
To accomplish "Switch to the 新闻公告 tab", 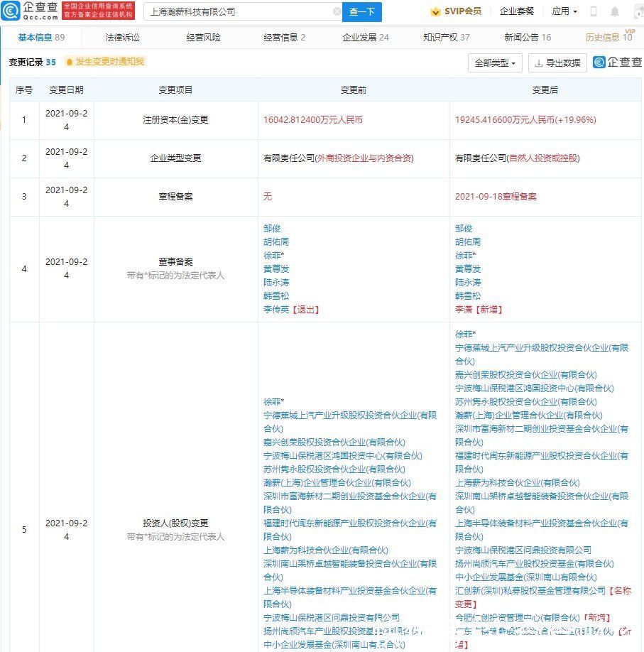I will pos(528,38).
